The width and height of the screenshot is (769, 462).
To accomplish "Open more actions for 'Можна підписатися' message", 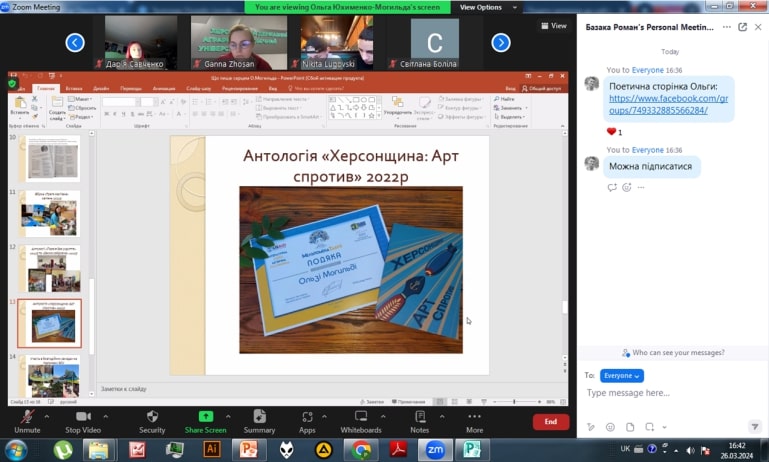I will click(641, 187).
